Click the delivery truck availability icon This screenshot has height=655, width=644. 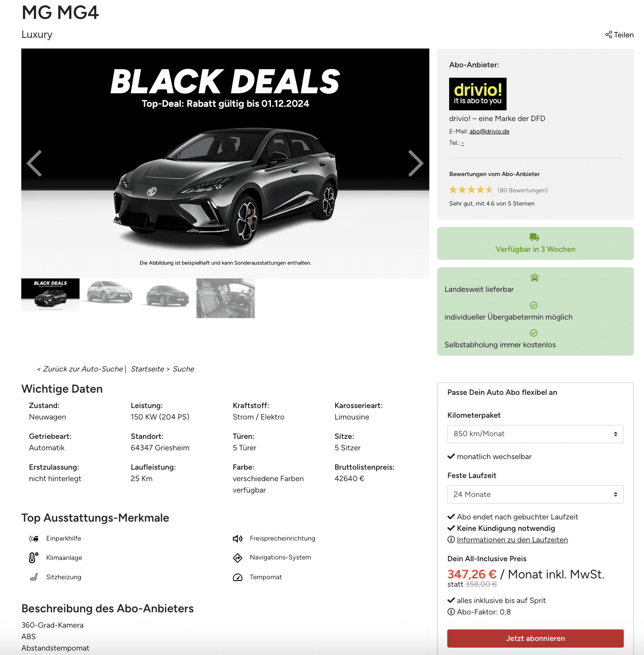click(x=534, y=237)
